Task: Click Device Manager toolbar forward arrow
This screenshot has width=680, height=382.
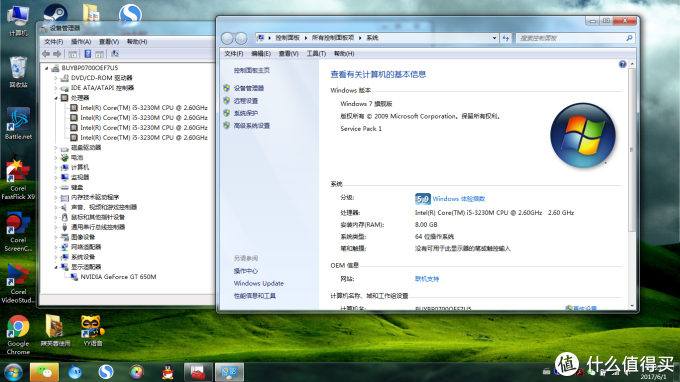Action: [57, 54]
